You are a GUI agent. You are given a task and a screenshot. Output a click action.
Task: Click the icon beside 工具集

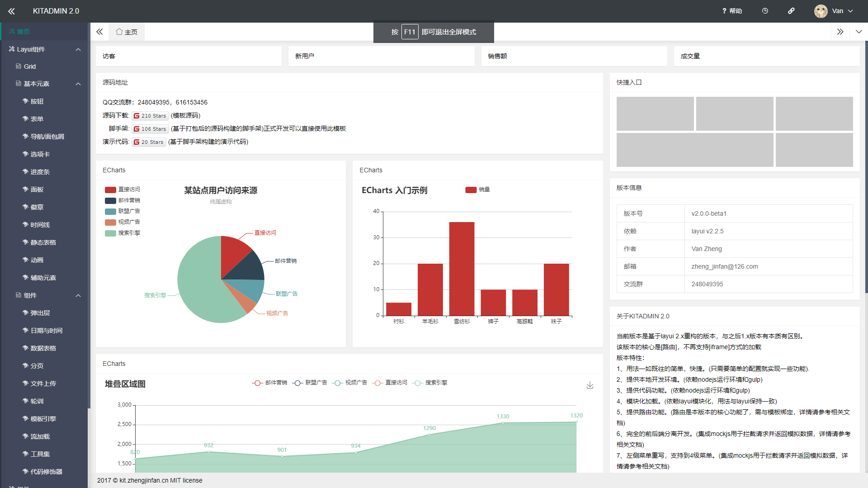(x=25, y=454)
